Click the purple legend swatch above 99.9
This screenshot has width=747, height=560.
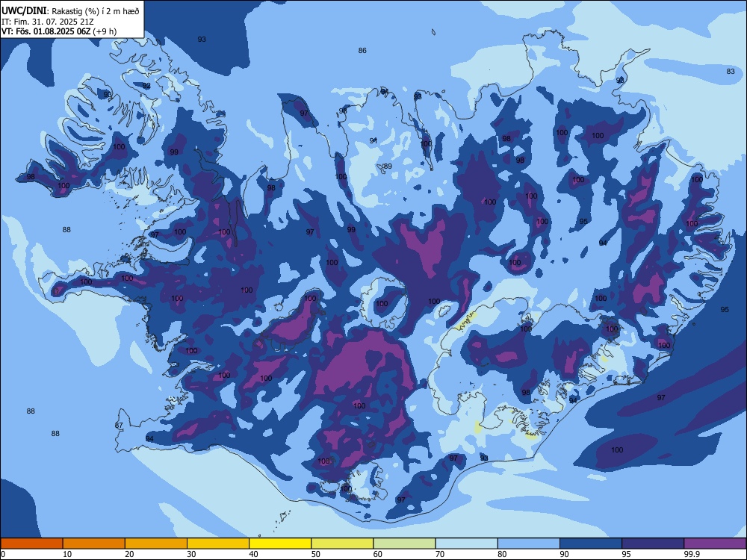[715, 544]
